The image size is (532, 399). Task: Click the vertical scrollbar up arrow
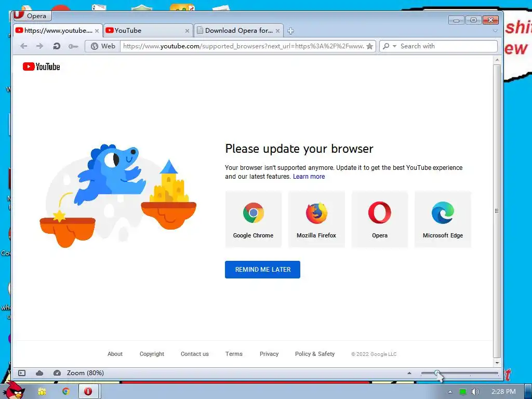[497, 60]
